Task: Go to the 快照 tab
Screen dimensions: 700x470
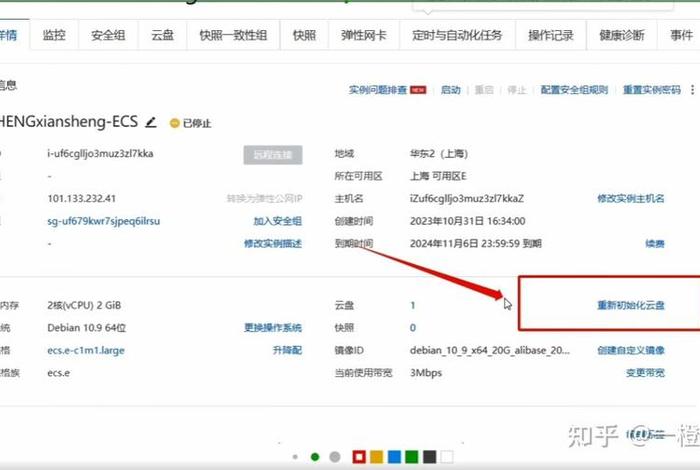Action: pos(304,35)
